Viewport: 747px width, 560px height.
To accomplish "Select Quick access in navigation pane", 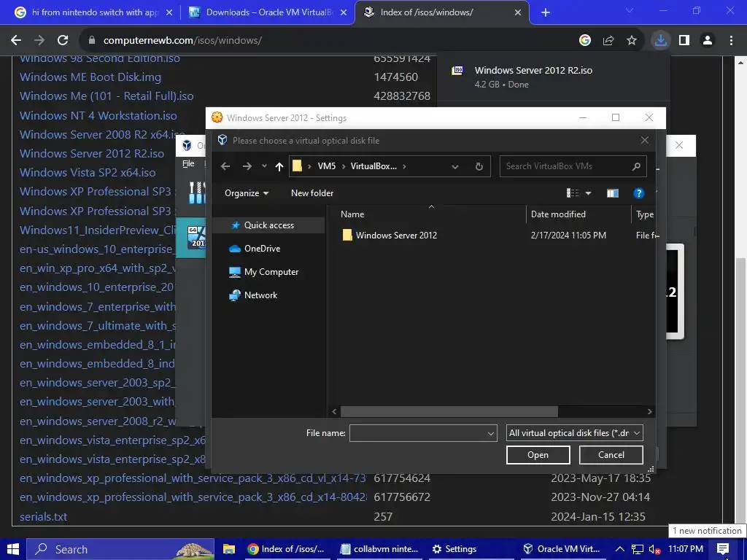I will [x=268, y=225].
